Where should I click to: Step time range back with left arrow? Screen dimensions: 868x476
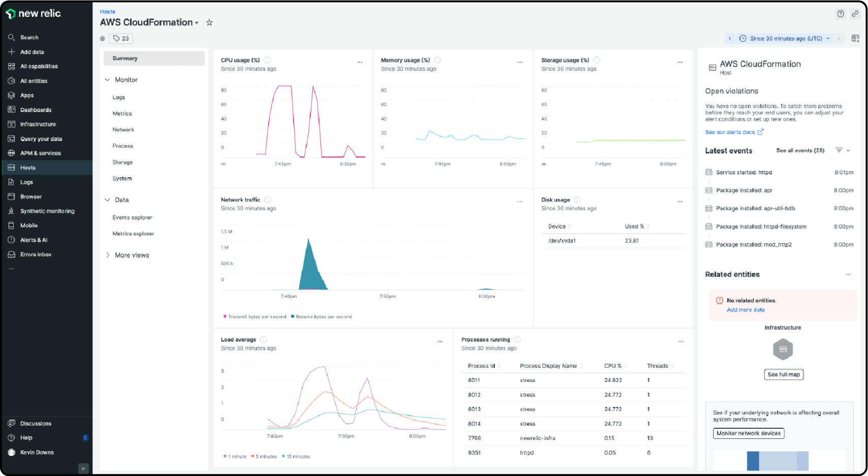click(x=730, y=39)
